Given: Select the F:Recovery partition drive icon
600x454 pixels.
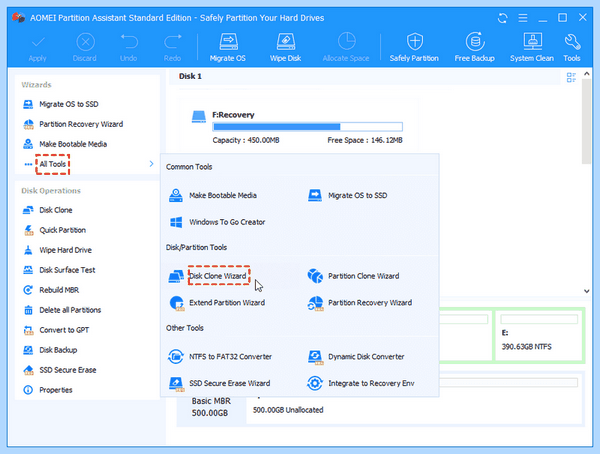Looking at the screenshot, I should (199, 117).
